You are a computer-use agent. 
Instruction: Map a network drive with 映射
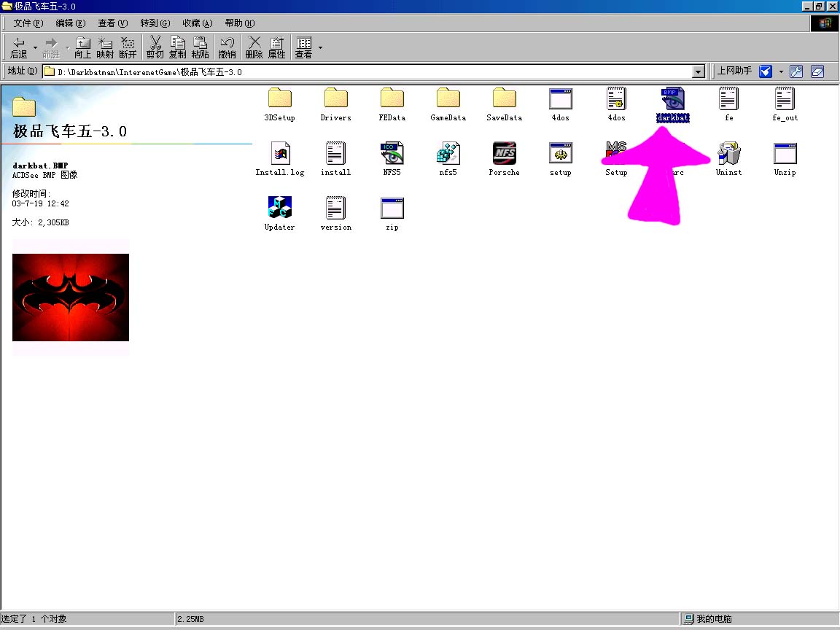click(105, 47)
